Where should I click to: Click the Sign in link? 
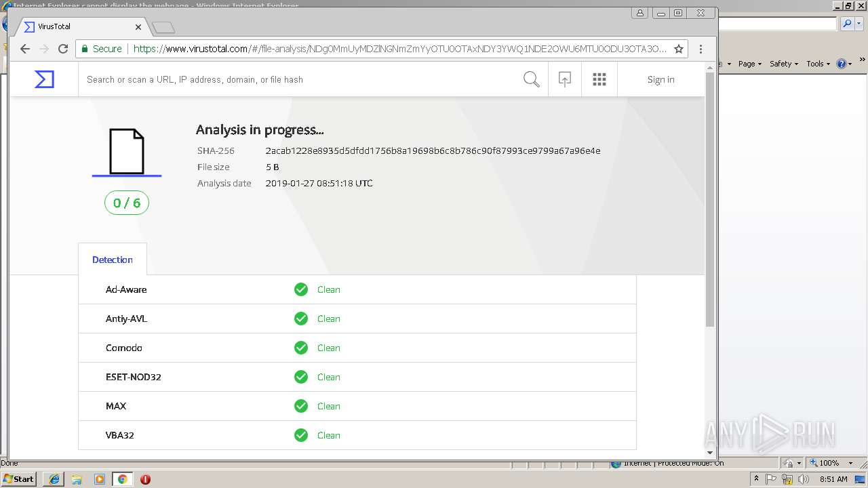660,79
